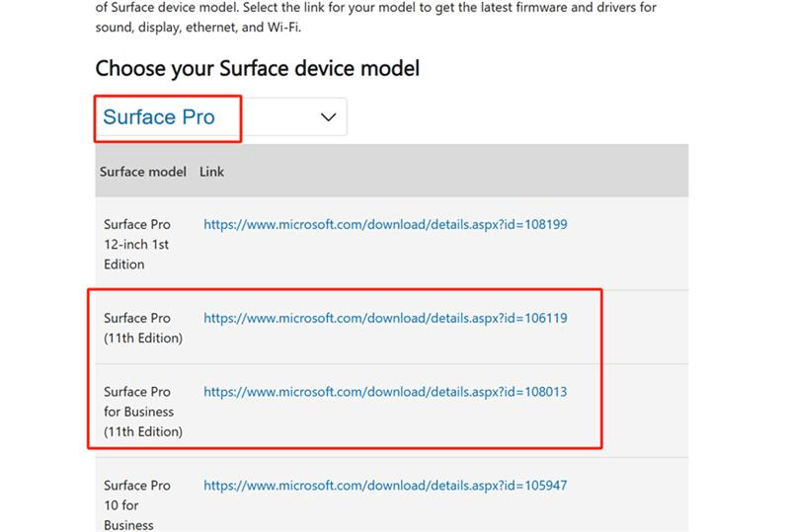The width and height of the screenshot is (790, 532).
Task: Visit the download link ending in id=105947
Action: [x=385, y=486]
